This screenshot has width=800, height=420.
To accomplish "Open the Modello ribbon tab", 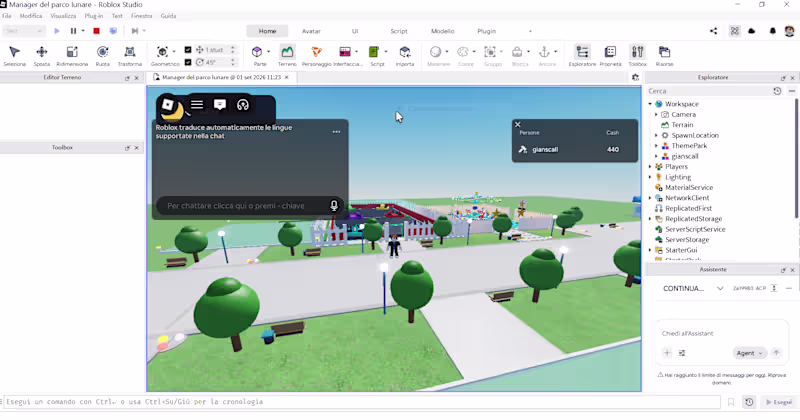I will pyautogui.click(x=442, y=31).
